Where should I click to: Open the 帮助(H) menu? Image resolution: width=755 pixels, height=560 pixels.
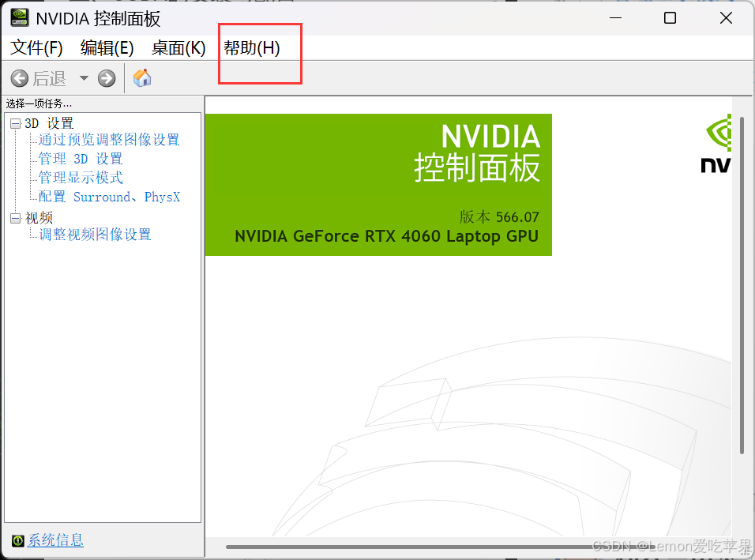tap(251, 47)
